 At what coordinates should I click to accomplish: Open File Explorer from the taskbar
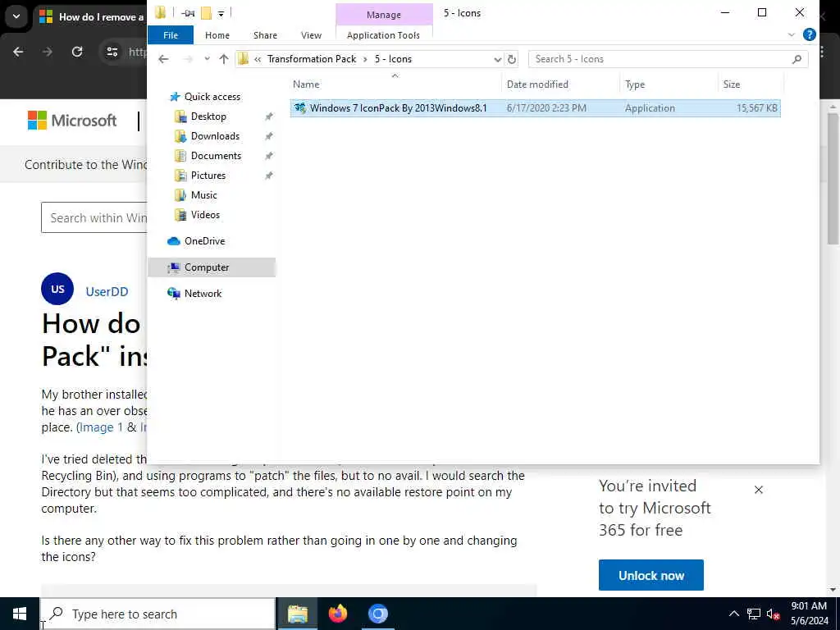(297, 614)
